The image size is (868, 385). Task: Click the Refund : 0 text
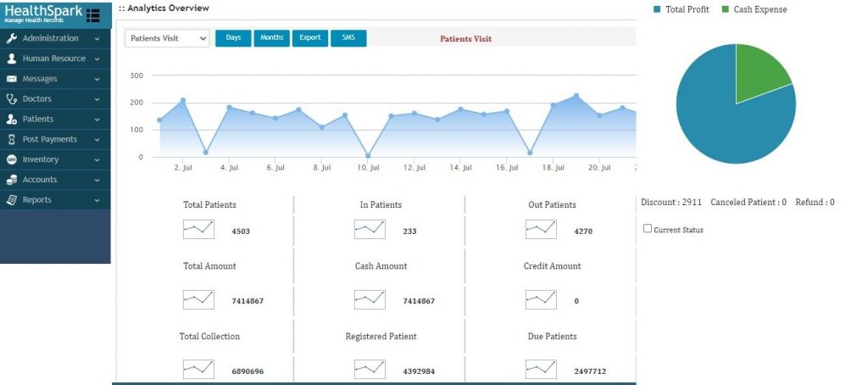(x=815, y=202)
